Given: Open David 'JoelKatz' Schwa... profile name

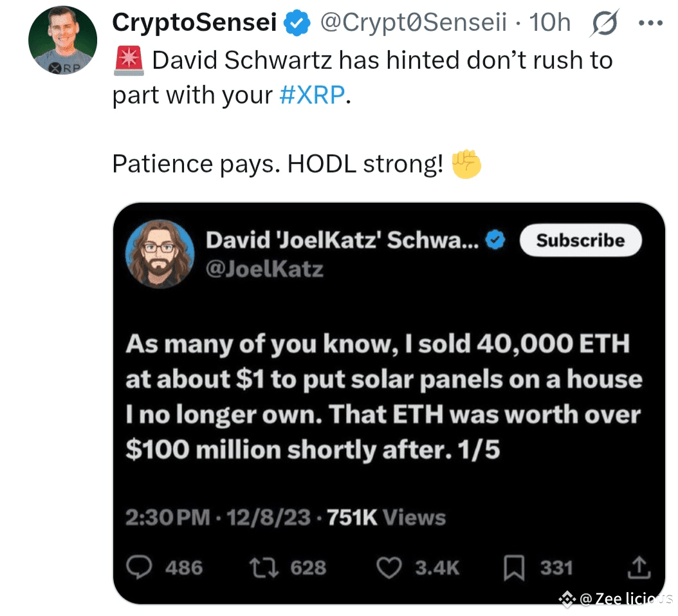Looking at the screenshot, I should pyautogui.click(x=342, y=241).
